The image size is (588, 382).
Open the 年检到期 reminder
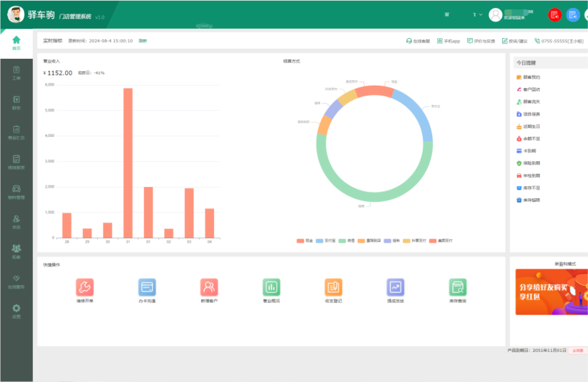pyautogui.click(x=528, y=176)
